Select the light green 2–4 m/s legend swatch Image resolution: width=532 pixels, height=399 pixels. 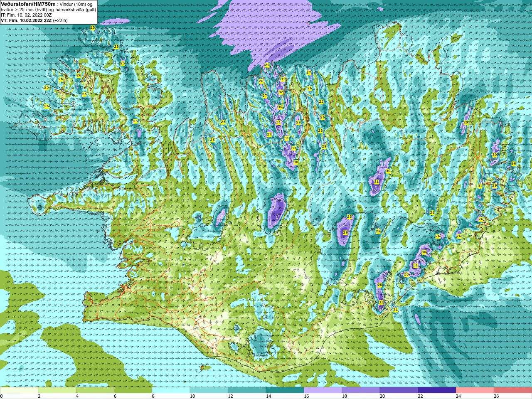[x=57, y=390]
